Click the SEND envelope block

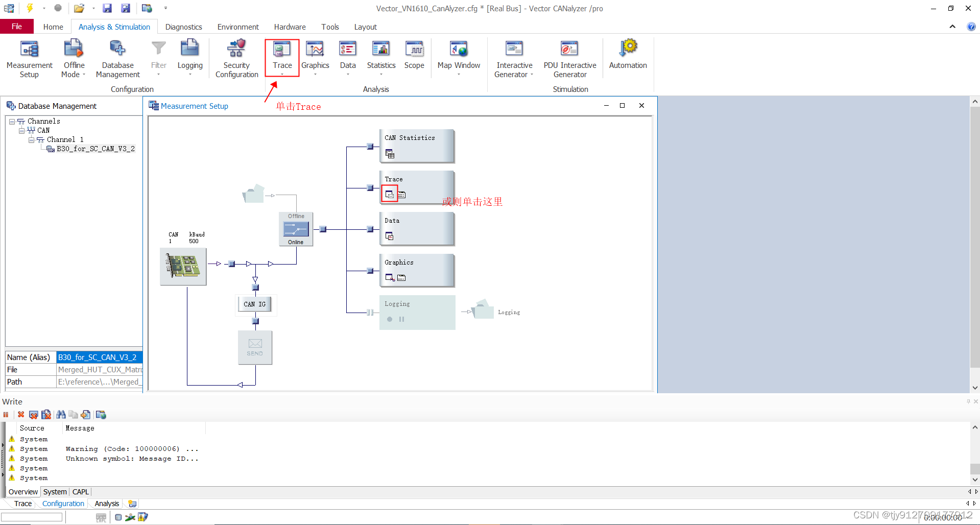(255, 347)
